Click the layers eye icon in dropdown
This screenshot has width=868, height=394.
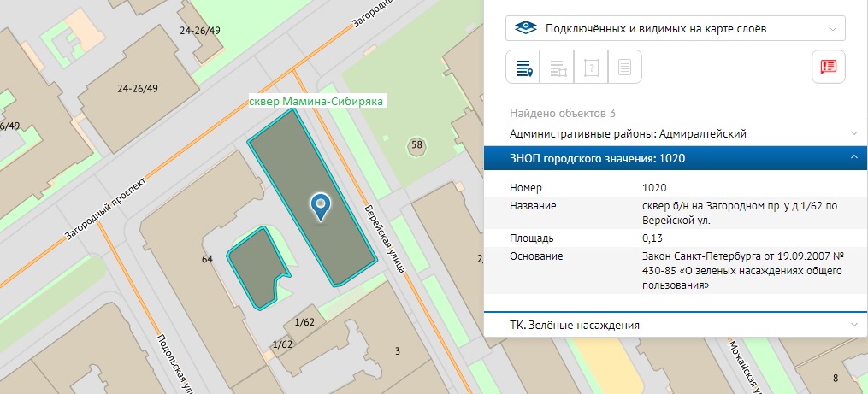[x=525, y=28]
